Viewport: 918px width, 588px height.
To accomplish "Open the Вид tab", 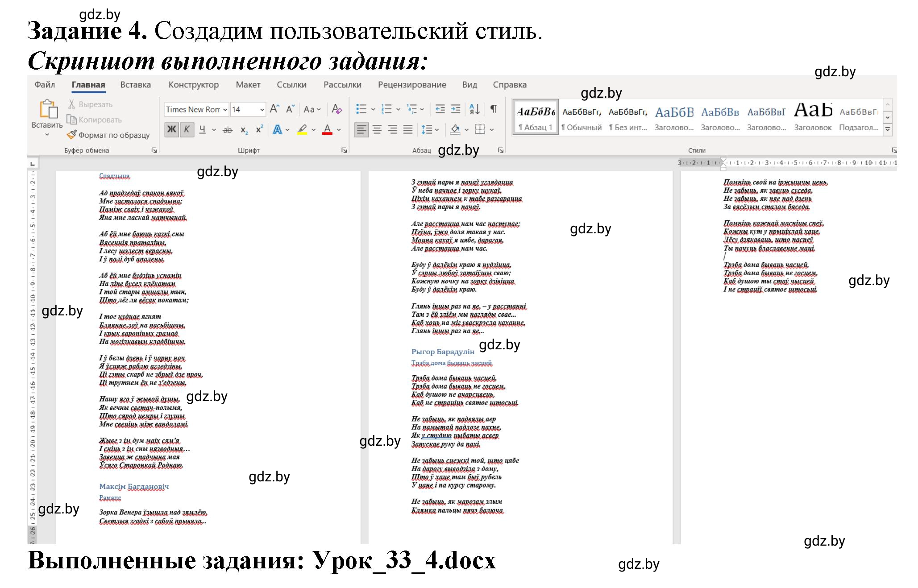I will 469,85.
